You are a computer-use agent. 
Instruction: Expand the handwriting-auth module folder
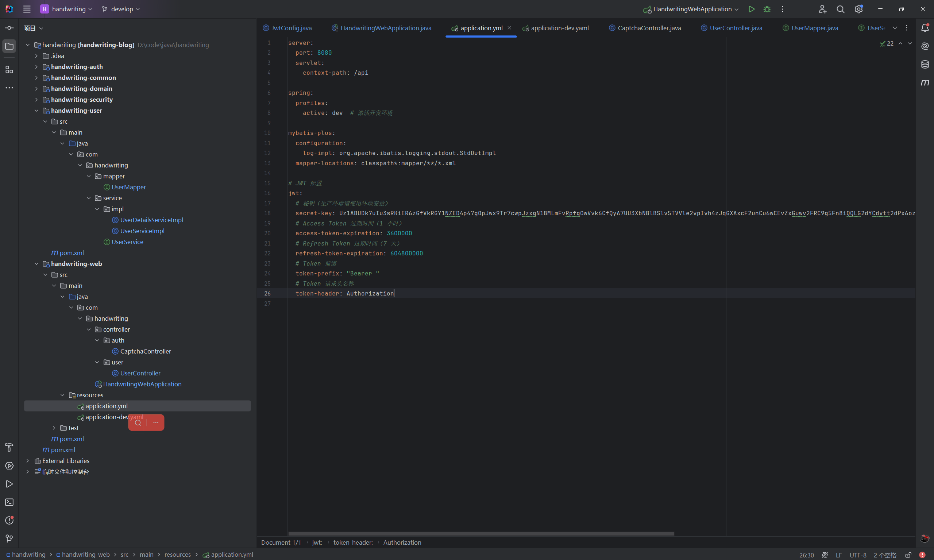tap(36, 67)
